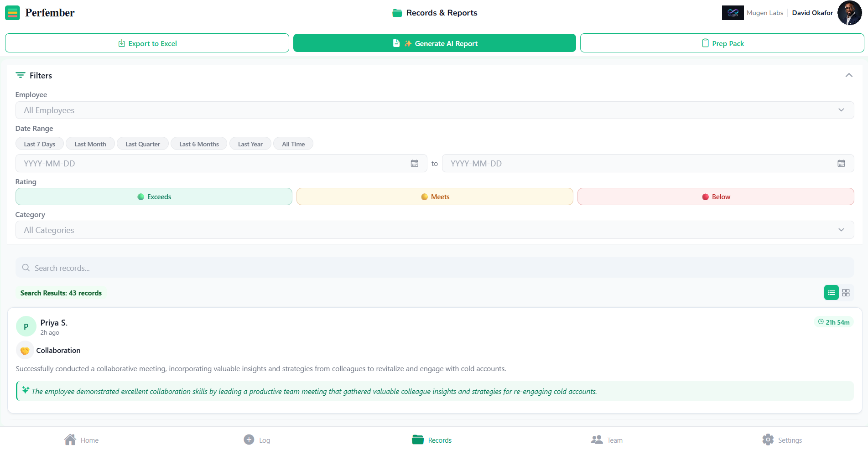Screen dimensions: 868x450
Task: Navigate to the Settings tab
Action: (x=782, y=439)
